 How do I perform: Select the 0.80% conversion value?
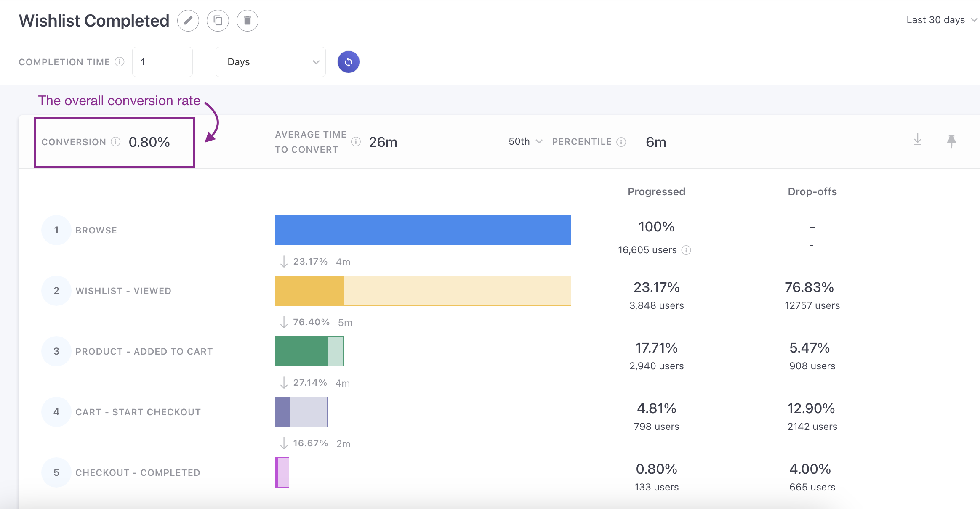[x=149, y=142]
